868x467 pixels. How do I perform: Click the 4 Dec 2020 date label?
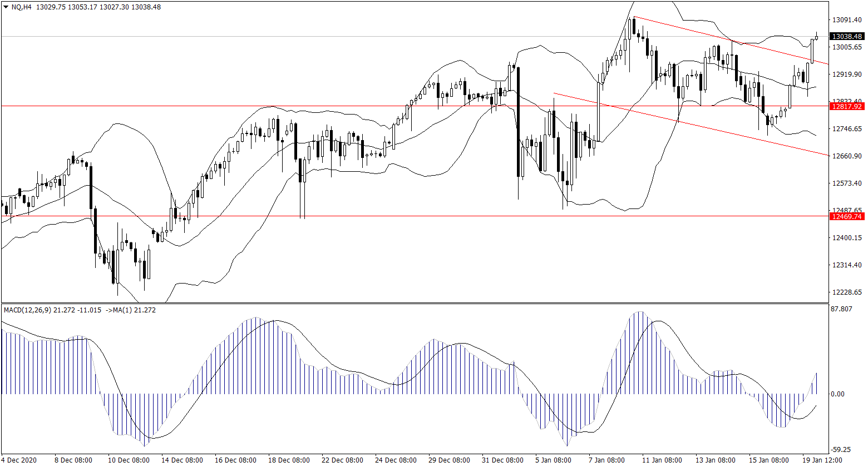click(19, 460)
